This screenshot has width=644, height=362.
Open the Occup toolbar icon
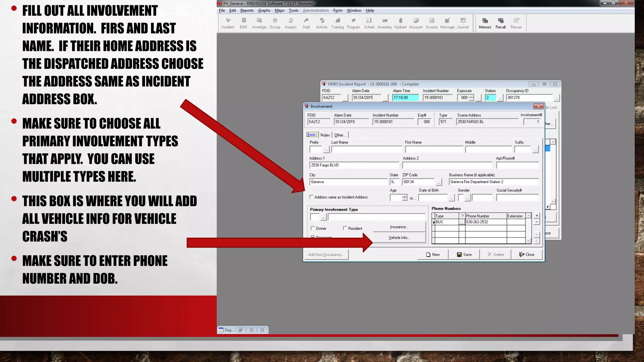275,23
